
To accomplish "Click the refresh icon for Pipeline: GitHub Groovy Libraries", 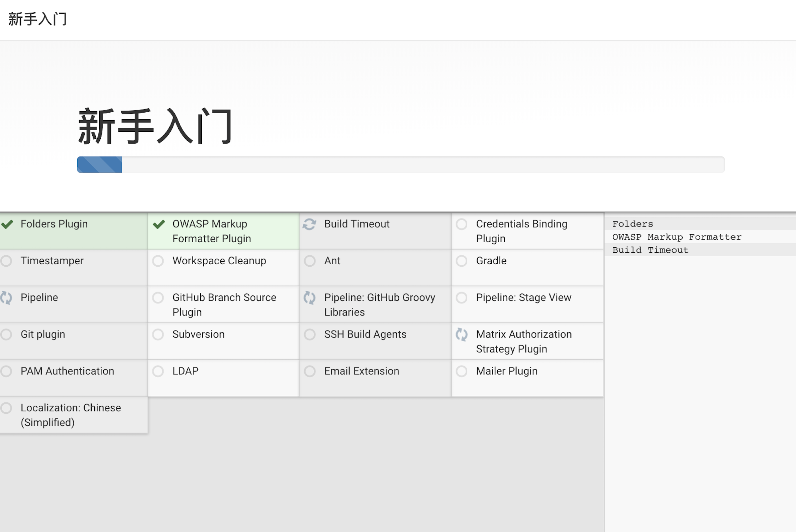I will [310, 298].
